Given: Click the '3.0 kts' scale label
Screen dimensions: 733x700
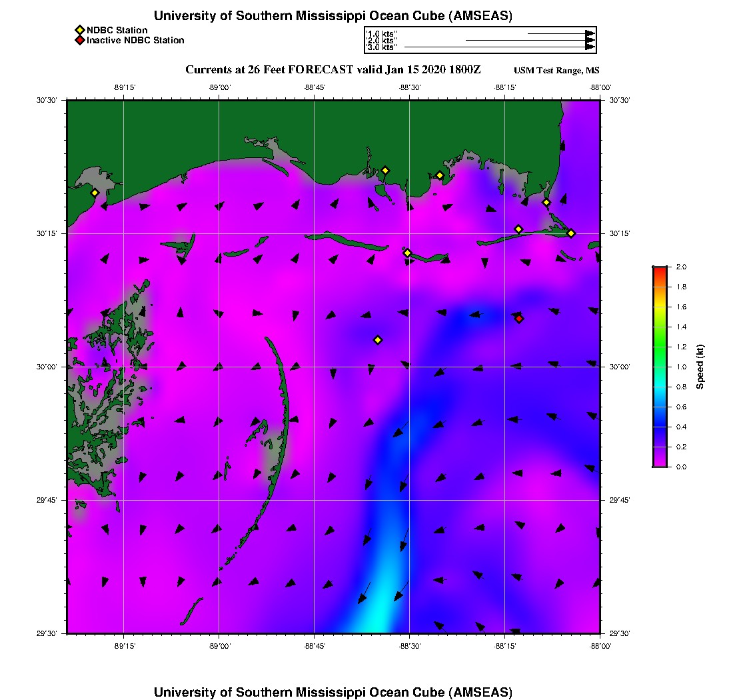Looking at the screenshot, I should [381, 47].
